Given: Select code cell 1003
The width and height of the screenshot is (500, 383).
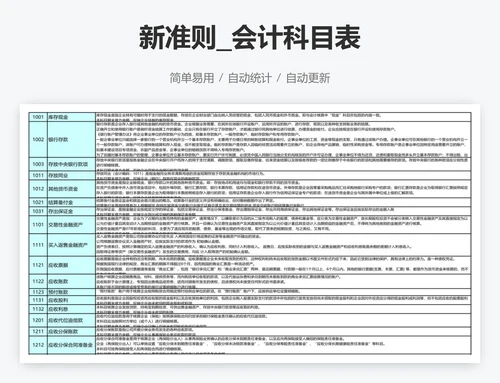Looking at the screenshot, I should [38, 164].
